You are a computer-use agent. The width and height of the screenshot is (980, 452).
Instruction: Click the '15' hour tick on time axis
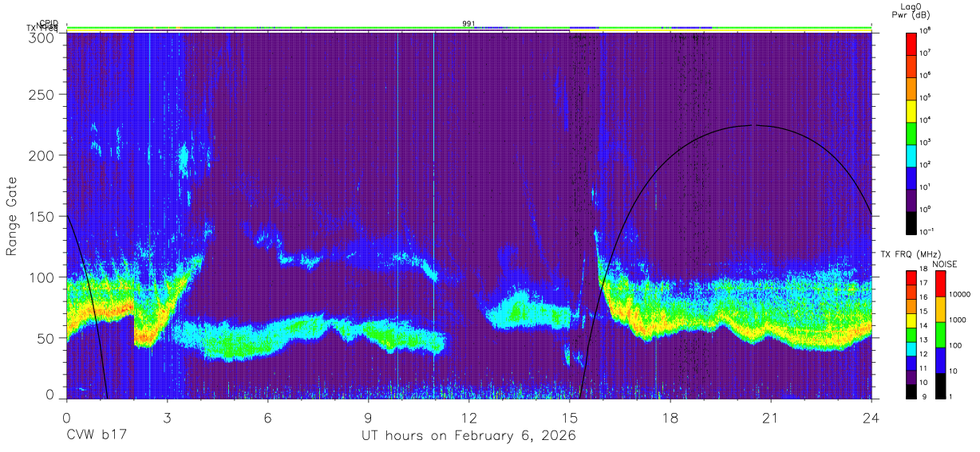click(569, 417)
